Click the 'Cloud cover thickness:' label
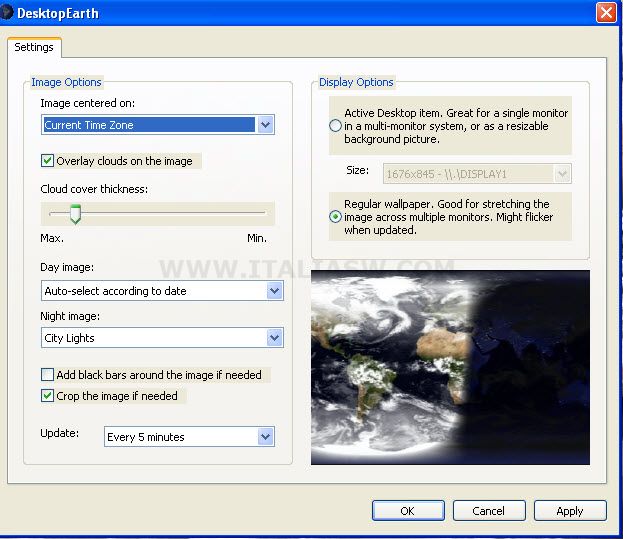The image size is (623, 539). tap(94, 189)
